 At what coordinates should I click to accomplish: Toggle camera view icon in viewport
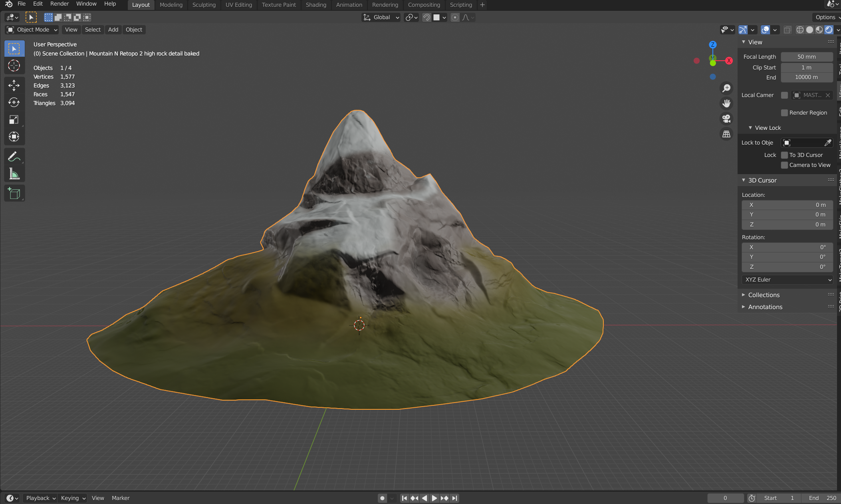(x=726, y=119)
